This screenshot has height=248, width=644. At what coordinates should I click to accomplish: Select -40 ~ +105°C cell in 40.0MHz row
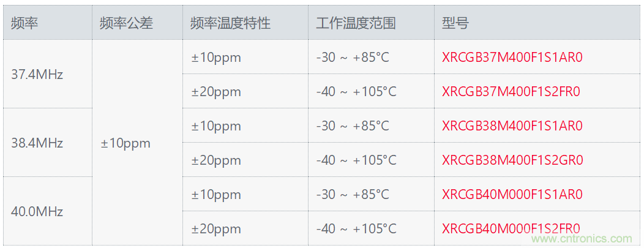(372, 228)
